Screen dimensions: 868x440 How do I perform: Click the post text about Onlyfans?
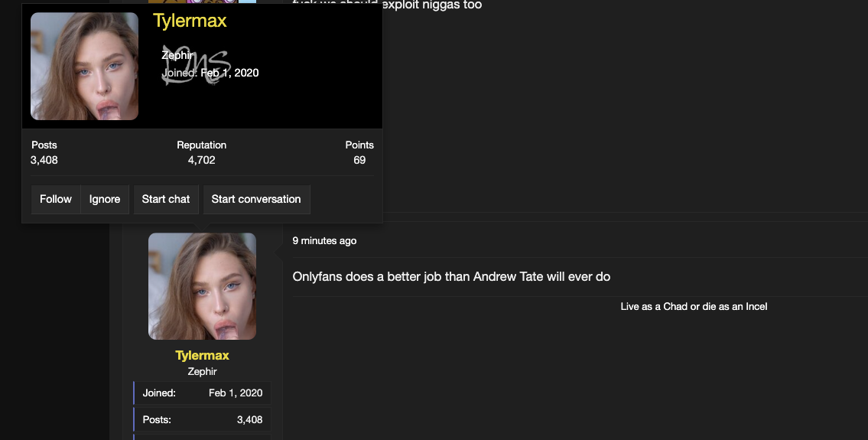coord(451,276)
